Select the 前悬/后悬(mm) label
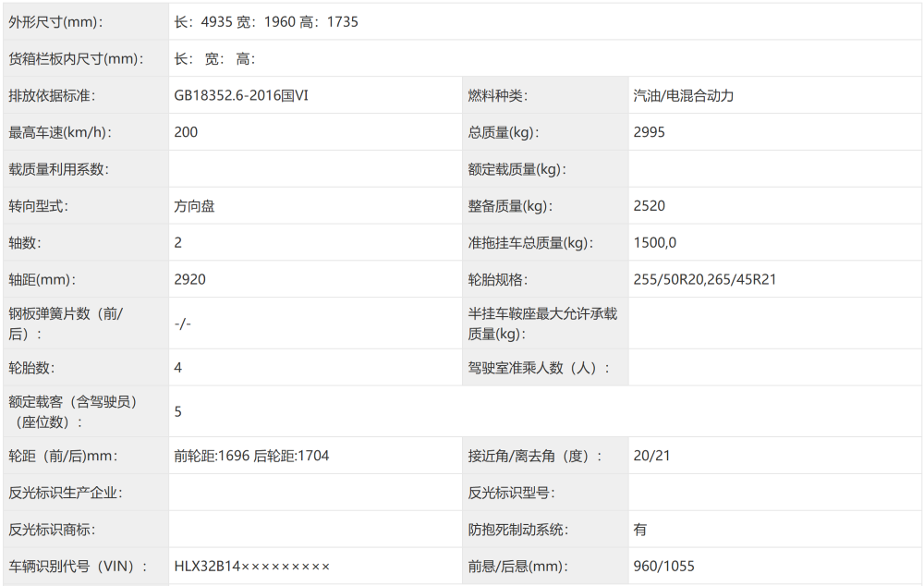Screen dimensions: 924x586 (518, 566)
